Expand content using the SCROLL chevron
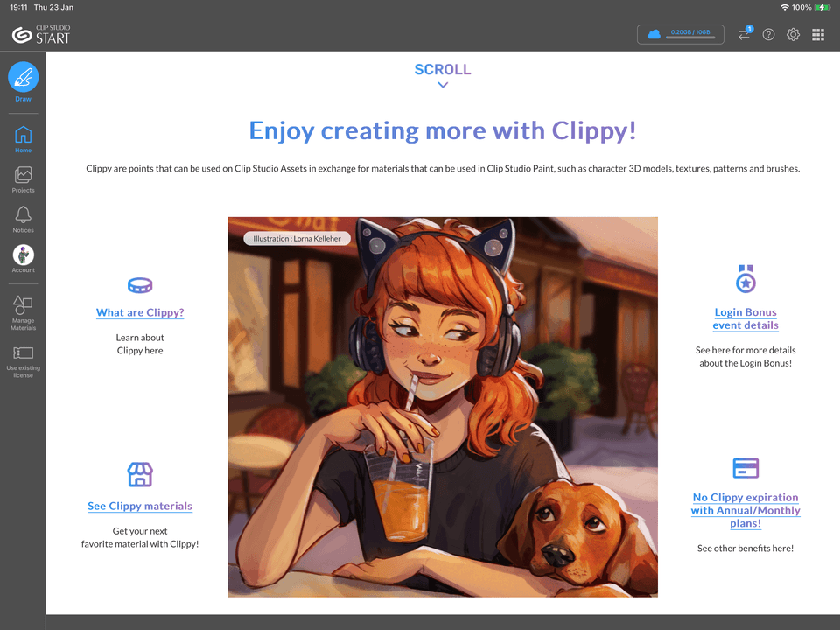This screenshot has height=630, width=840. pyautogui.click(x=443, y=85)
